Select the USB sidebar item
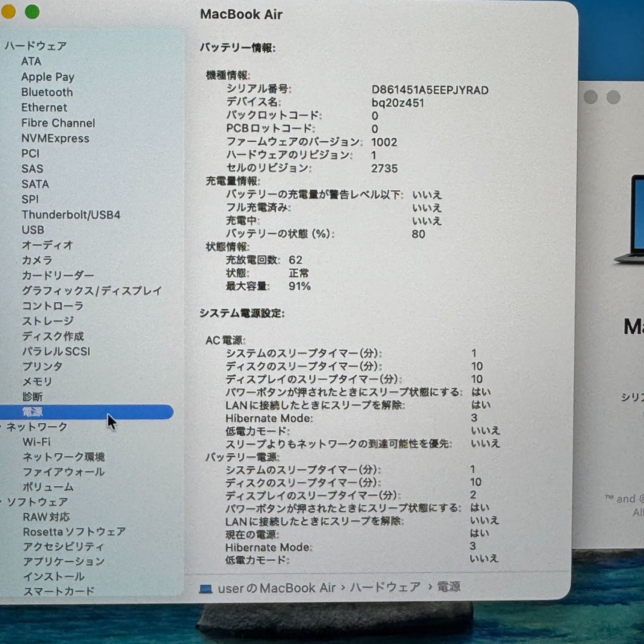This screenshot has height=644, width=644. (x=33, y=230)
